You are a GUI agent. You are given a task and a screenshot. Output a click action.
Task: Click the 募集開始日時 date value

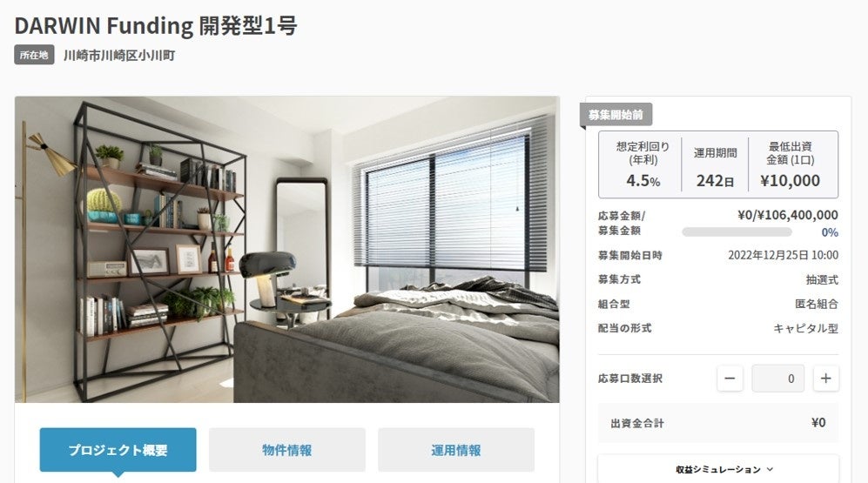pyautogui.click(x=783, y=255)
